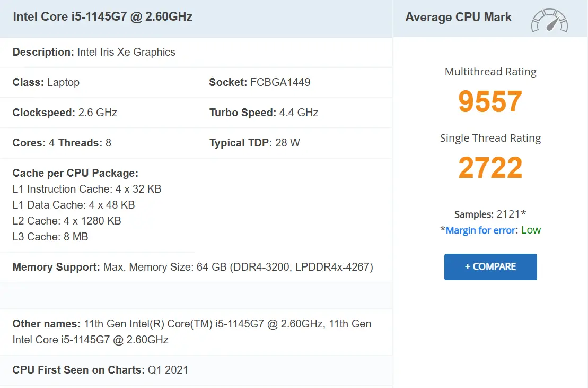588x388 pixels.
Task: Select CPU First Seen on Charts: Q1 2021
Action: [100, 370]
